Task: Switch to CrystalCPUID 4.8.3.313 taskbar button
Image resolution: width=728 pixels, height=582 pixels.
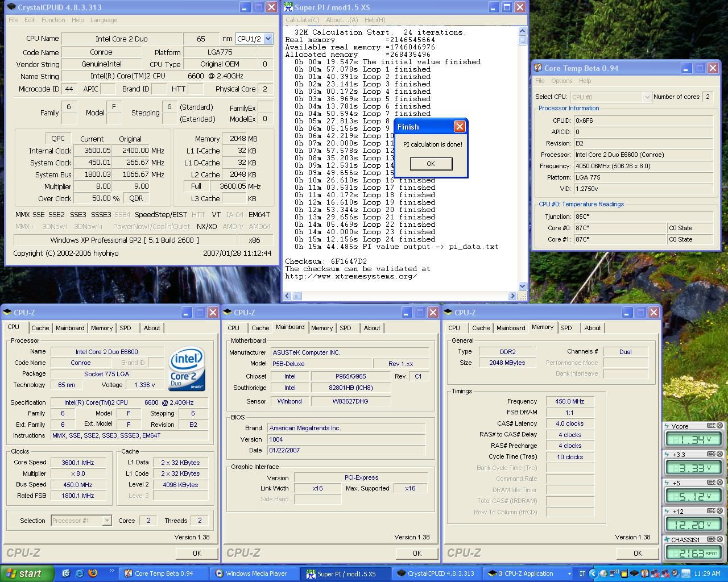Action: point(436,573)
